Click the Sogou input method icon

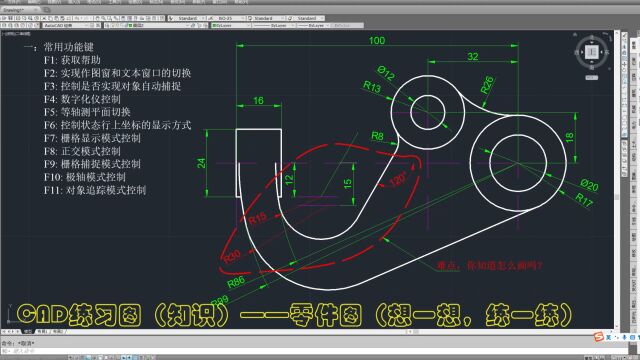(x=599, y=337)
